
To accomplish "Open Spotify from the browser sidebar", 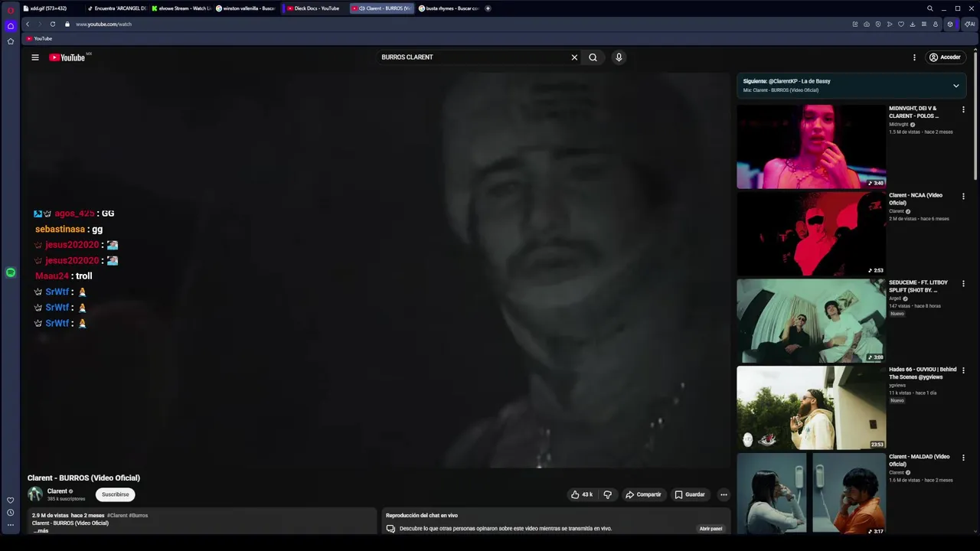I will (x=10, y=272).
